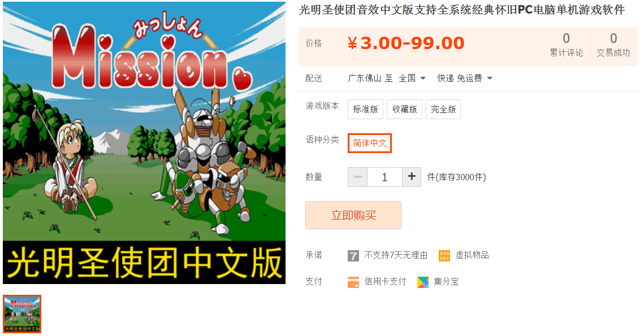
Task: Decrease quantity with the minus button
Action: [x=358, y=177]
